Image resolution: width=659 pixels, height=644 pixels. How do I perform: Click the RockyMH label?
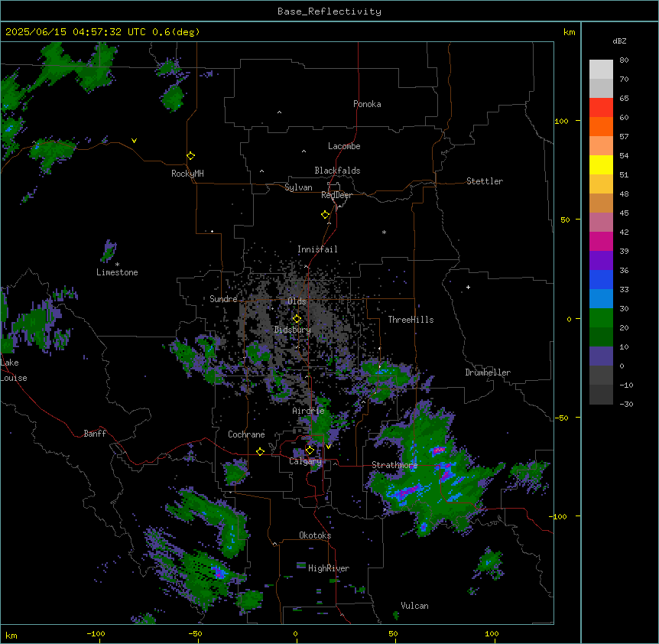tap(187, 174)
